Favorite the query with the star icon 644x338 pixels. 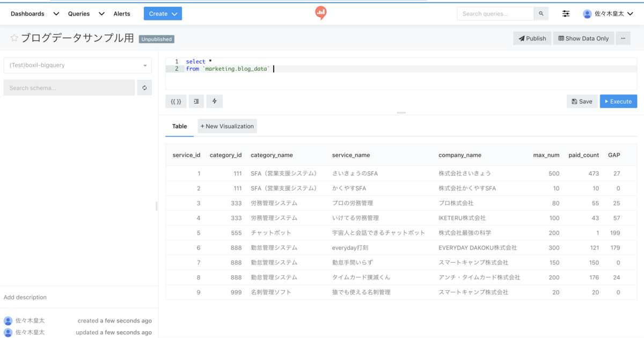pyautogui.click(x=14, y=38)
